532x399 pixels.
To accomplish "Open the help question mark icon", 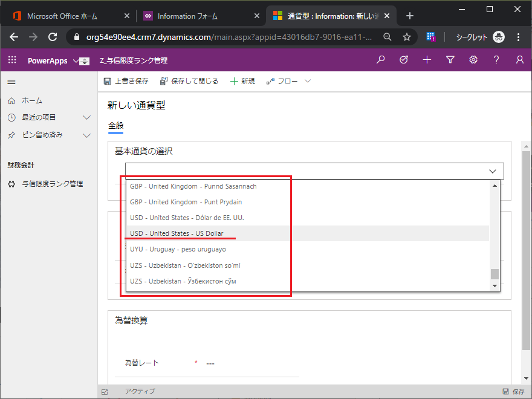I will (x=496, y=60).
